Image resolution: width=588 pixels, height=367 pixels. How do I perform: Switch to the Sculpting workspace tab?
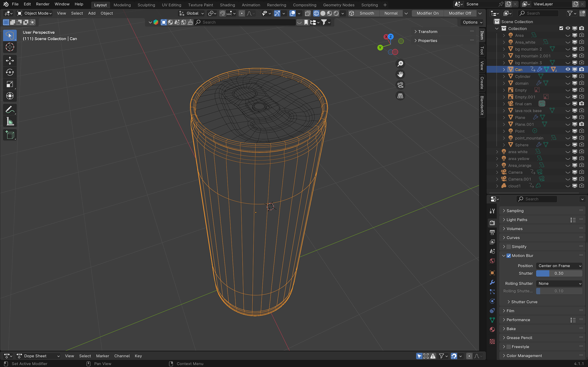point(146,5)
